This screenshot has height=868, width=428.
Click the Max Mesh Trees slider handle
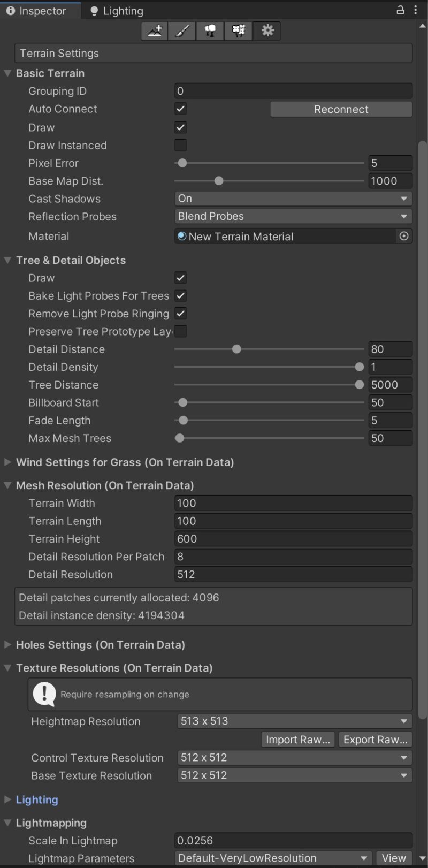180,438
